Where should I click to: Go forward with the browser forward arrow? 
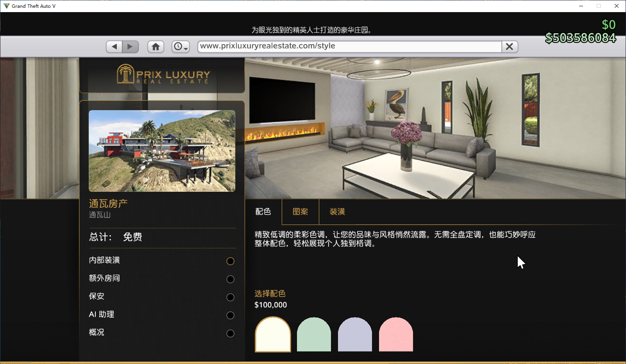[131, 46]
